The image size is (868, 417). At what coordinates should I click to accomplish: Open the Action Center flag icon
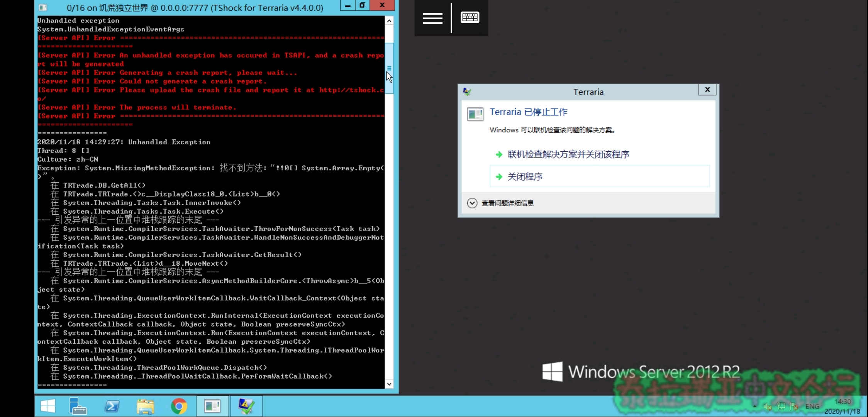click(x=794, y=406)
